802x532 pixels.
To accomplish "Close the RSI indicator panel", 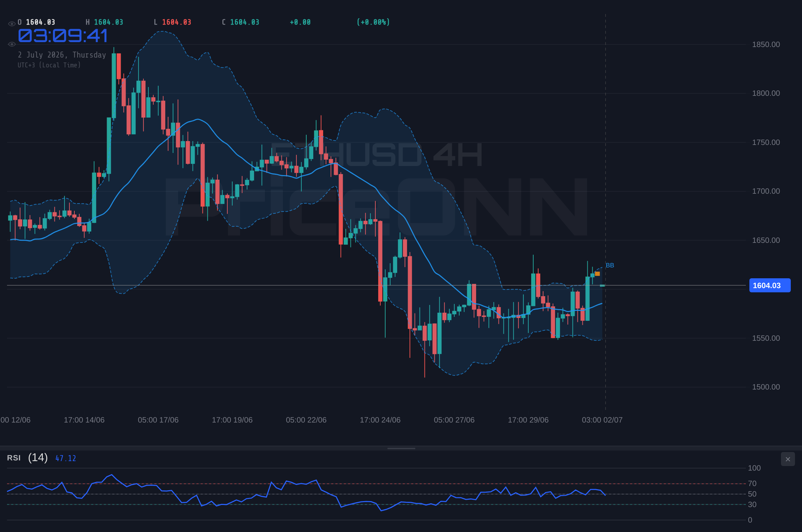I will 788,459.
